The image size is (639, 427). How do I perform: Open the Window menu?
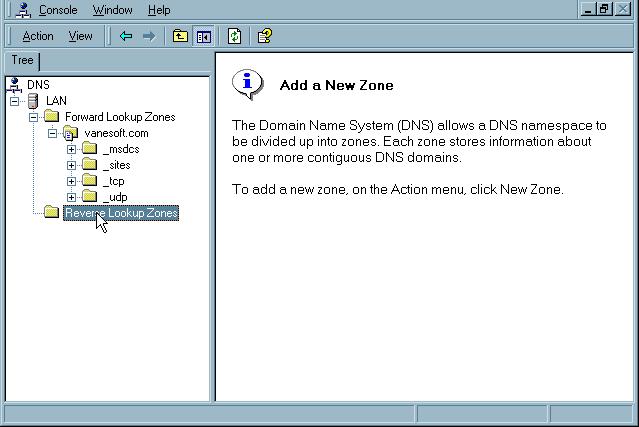coord(112,10)
